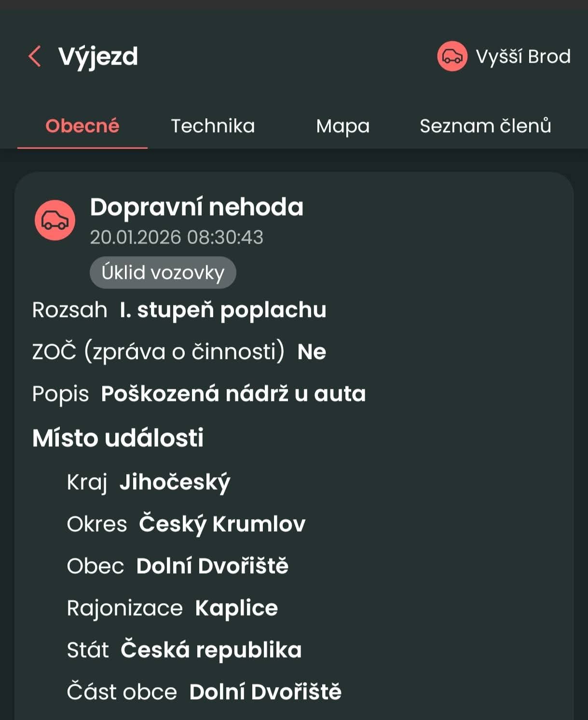
Task: Tap the Místo události section heading
Action: click(x=118, y=438)
